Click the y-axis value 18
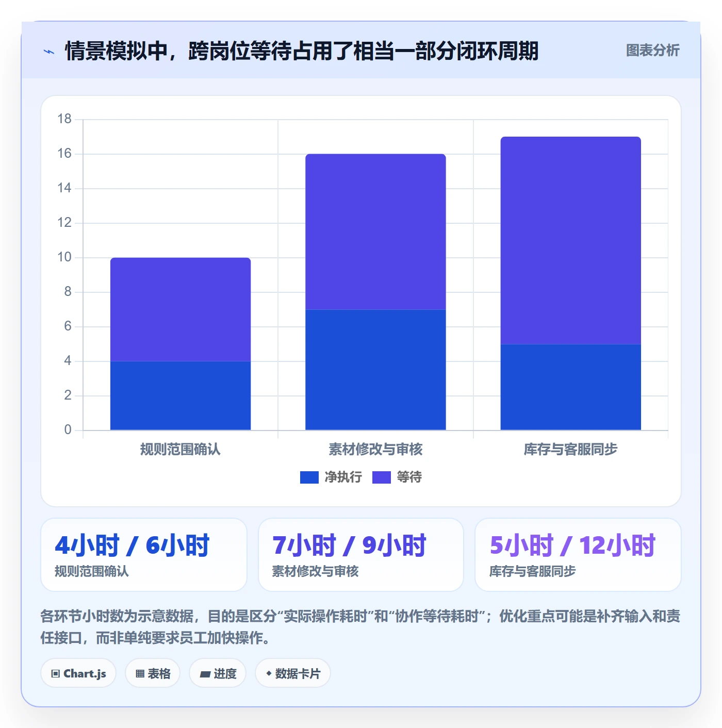The image size is (722, 728). coord(64,119)
